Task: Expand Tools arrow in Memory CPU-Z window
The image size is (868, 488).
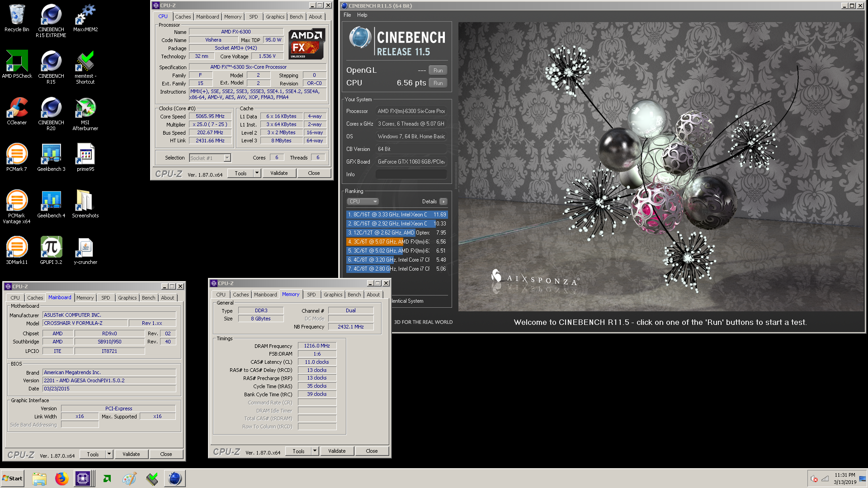Action: (x=315, y=451)
